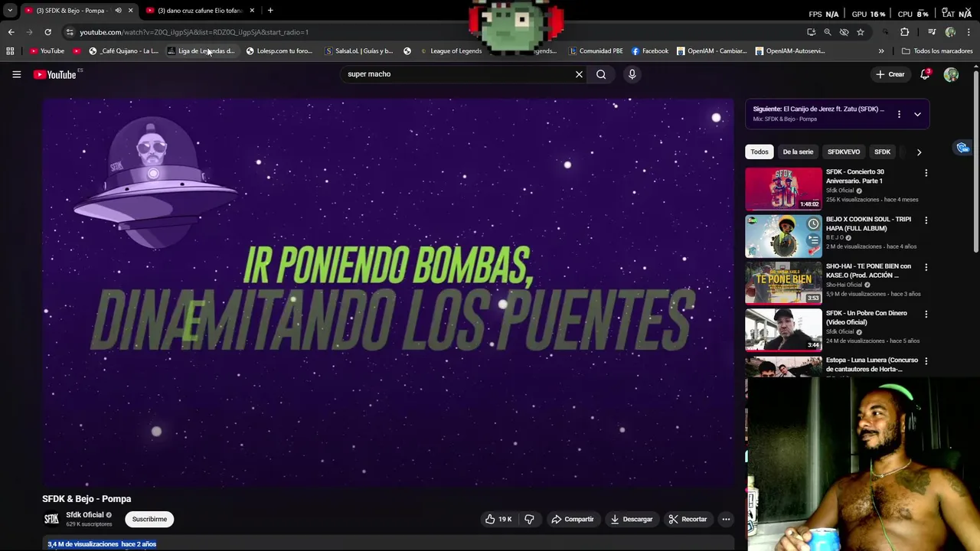This screenshot has width=980, height=551.
Task: Clear the search box text
Action: tap(579, 74)
